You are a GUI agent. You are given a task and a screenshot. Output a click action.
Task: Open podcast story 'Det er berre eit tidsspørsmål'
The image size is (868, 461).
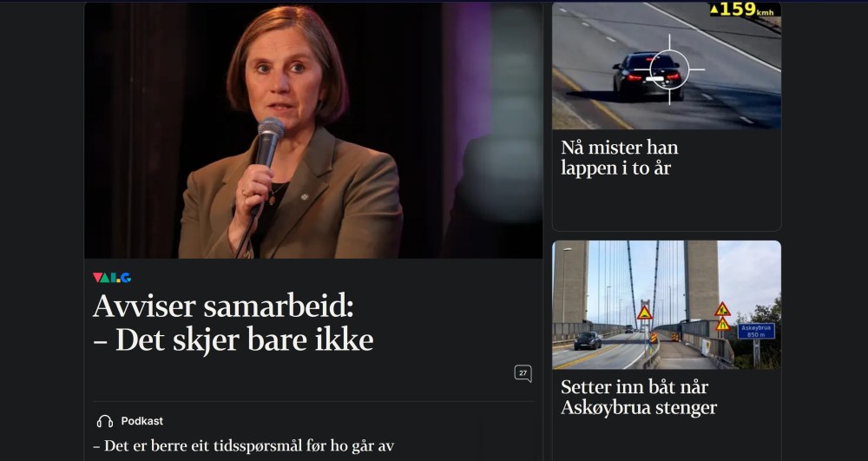tap(244, 446)
